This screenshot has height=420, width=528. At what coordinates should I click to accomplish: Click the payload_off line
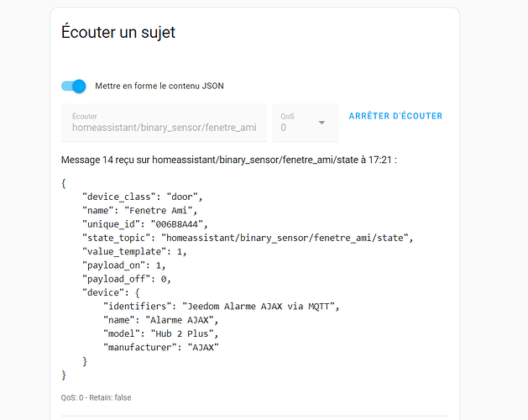[x=124, y=278]
